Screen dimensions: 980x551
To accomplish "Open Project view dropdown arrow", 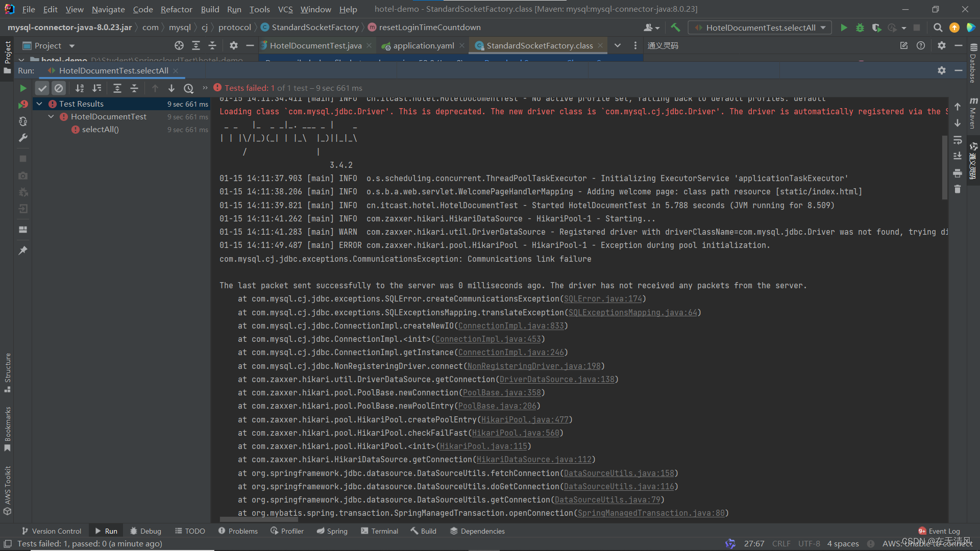I will [x=72, y=46].
